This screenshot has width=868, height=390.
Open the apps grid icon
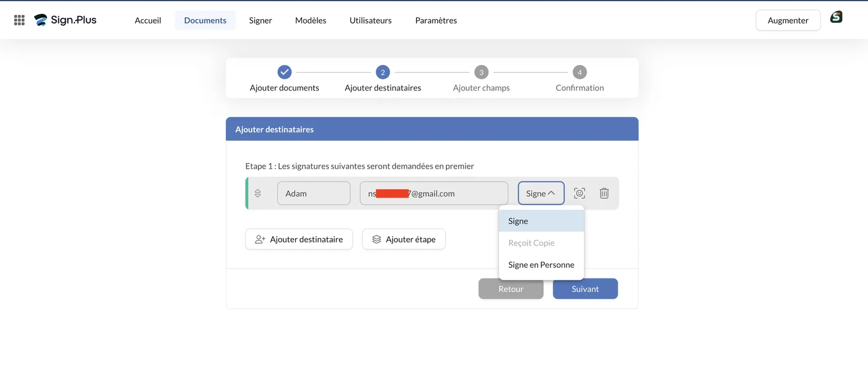pos(19,20)
